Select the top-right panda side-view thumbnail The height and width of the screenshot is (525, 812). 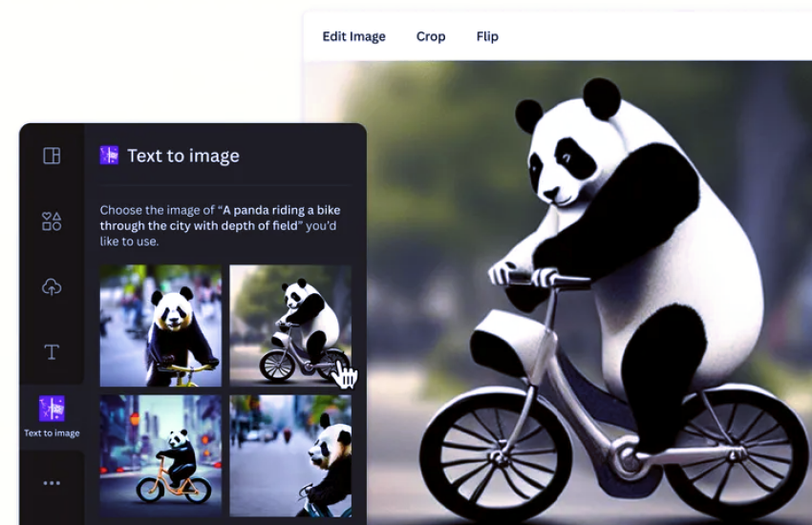[289, 325]
